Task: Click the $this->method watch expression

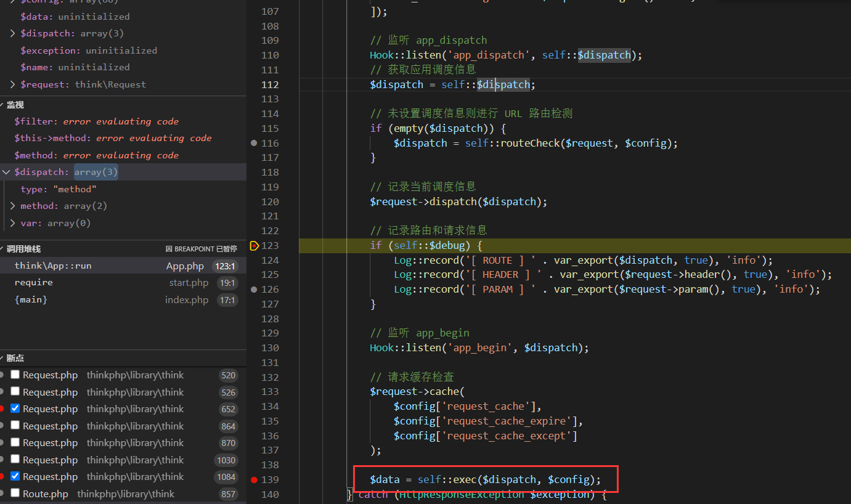Action: 123,138
